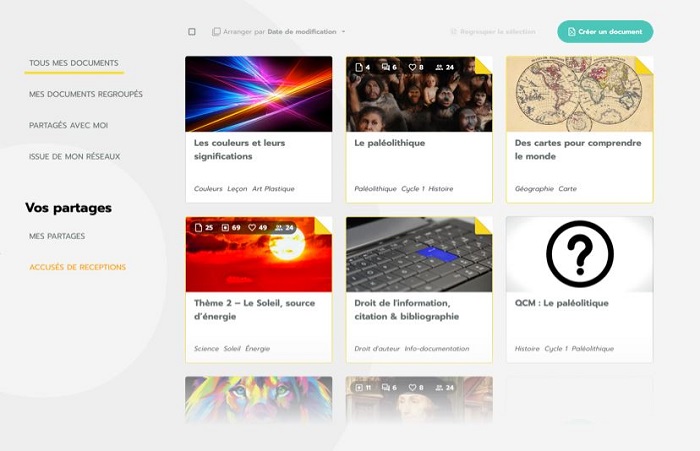
Task: Click yellow folded corner on Droit de l'information card
Action: click(483, 226)
